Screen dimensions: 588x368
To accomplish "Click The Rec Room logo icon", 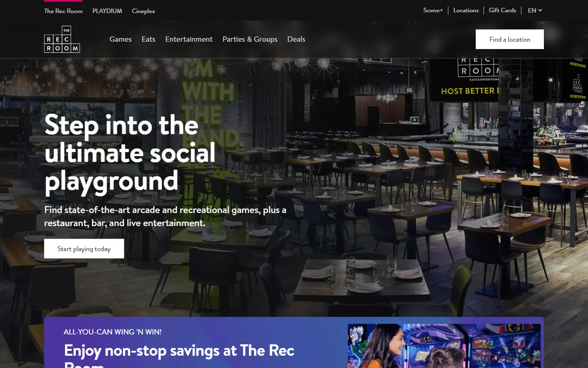I will click(62, 39).
